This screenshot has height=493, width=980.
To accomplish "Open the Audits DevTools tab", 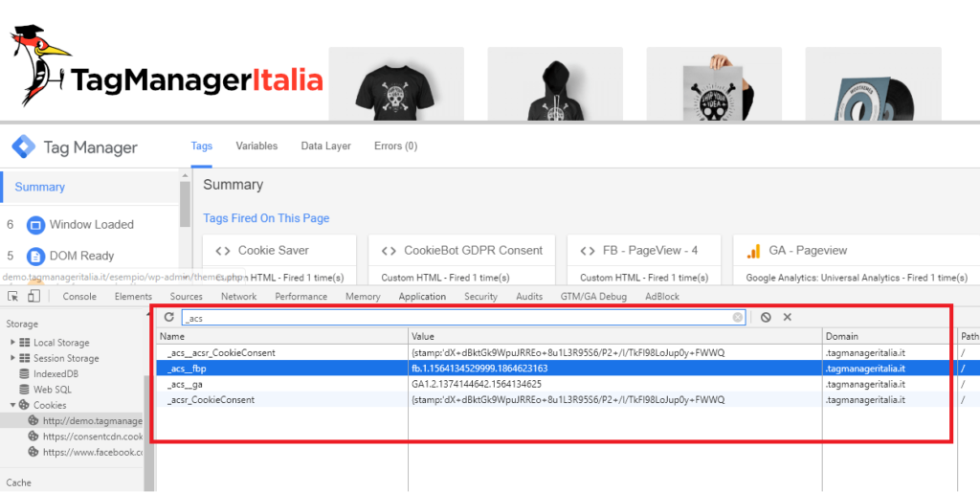I will click(x=529, y=296).
